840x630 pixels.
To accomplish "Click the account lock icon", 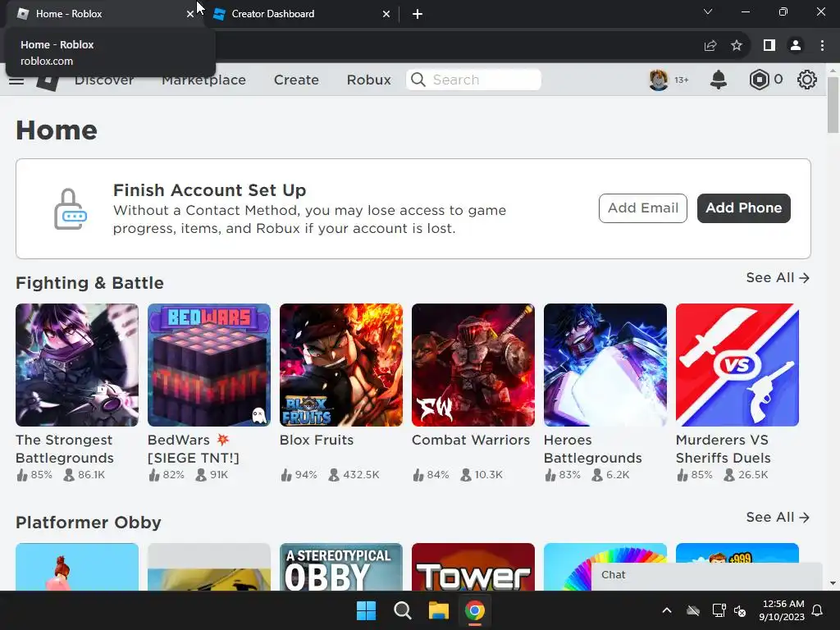I will click(71, 209).
